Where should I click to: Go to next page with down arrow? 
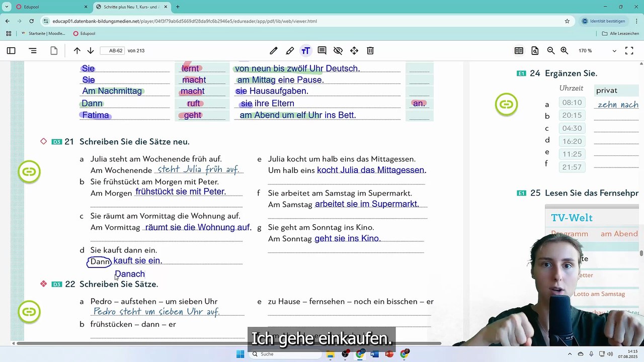[91, 51]
